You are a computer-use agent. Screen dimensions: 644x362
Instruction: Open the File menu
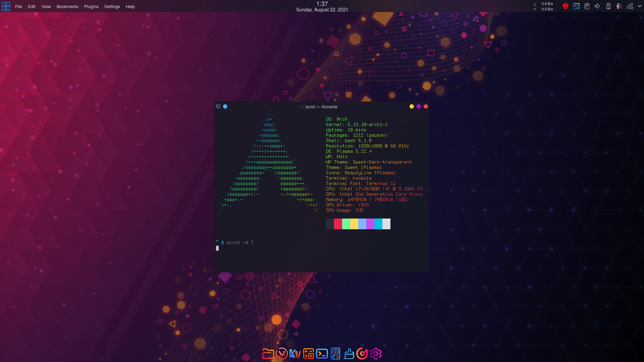click(x=18, y=7)
